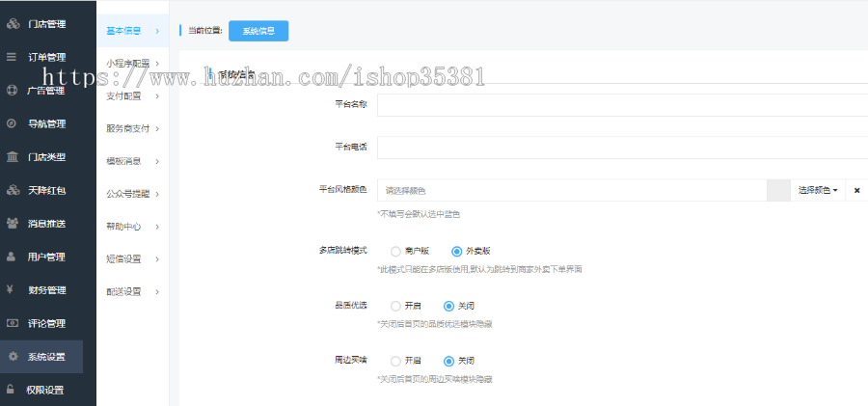Go to 广告管理 section
The image size is (868, 406).
pos(48,91)
